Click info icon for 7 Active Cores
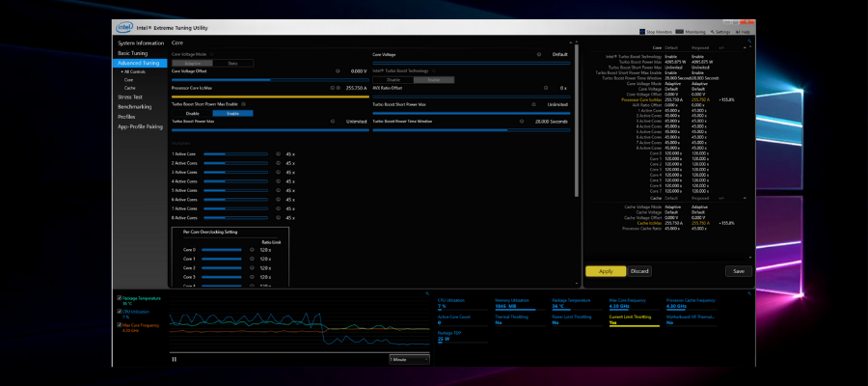This screenshot has width=868, height=386. (x=278, y=208)
